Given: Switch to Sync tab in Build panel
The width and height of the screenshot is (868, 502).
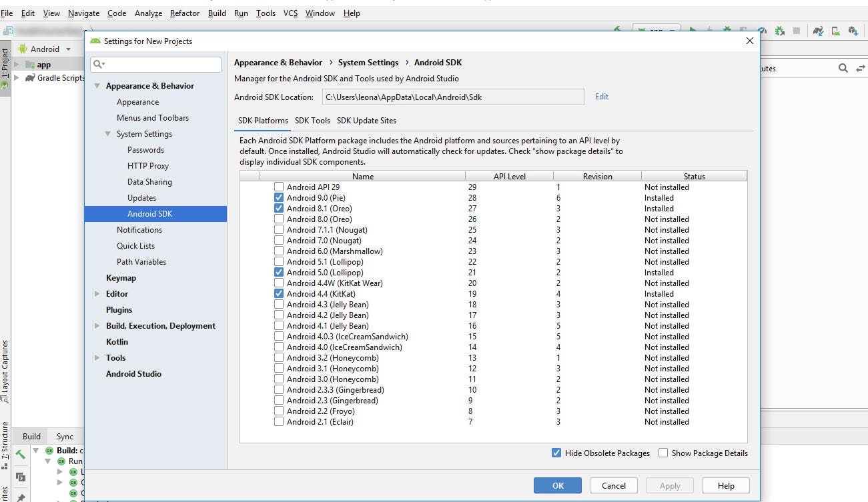Looking at the screenshot, I should pyautogui.click(x=65, y=437).
